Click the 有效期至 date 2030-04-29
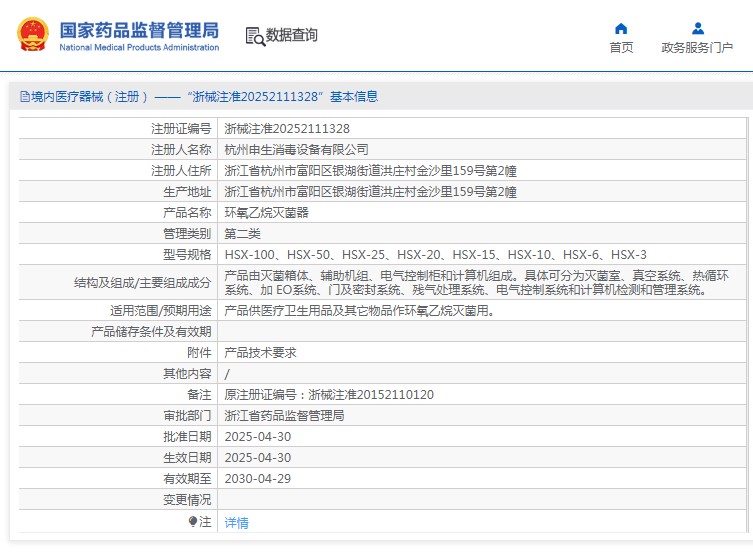753x553 pixels. 257,478
